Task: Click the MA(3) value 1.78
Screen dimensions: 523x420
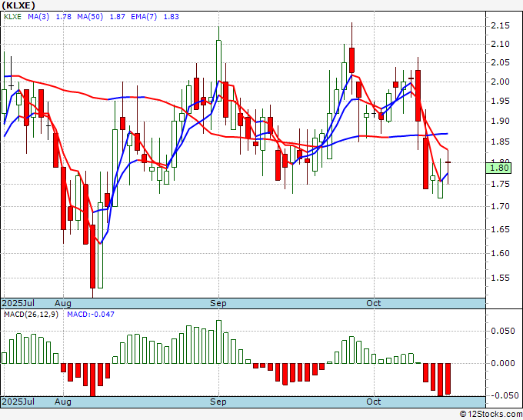Action: 63,17
